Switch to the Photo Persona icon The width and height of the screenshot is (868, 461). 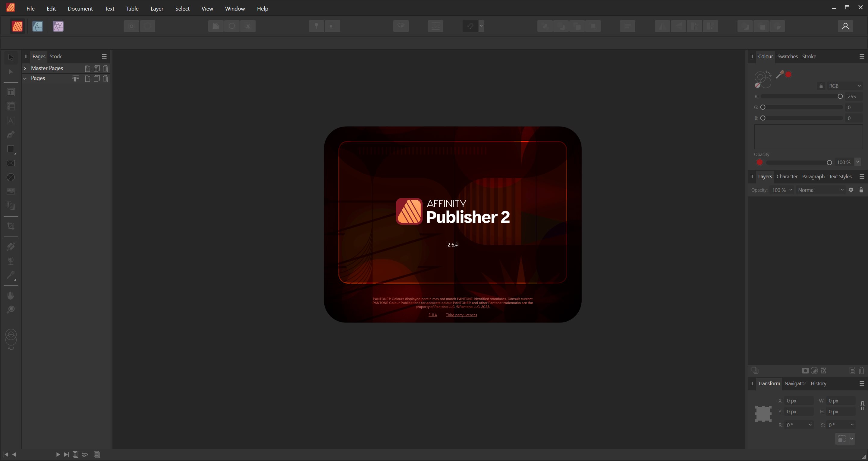pyautogui.click(x=58, y=26)
